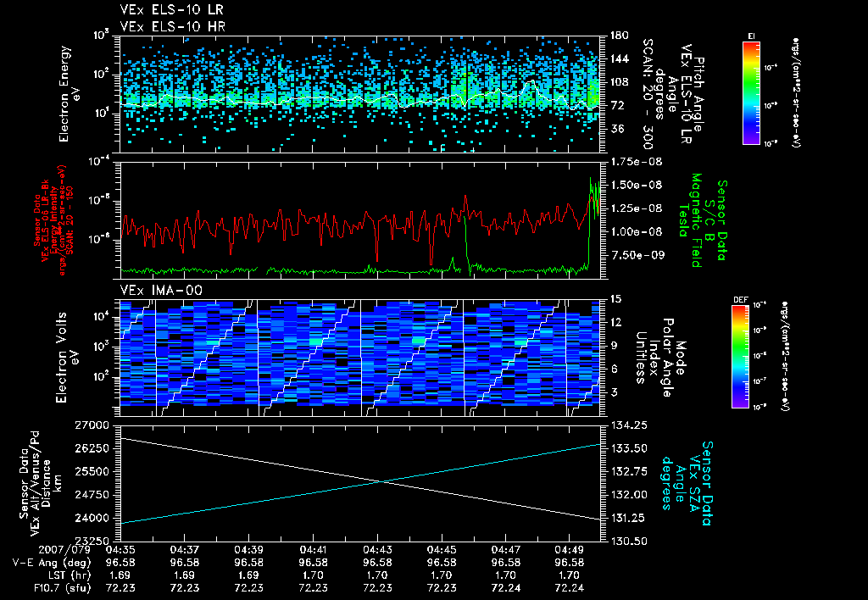Click the F10.7 value under 04:49
868x600 pixels.
click(x=570, y=588)
